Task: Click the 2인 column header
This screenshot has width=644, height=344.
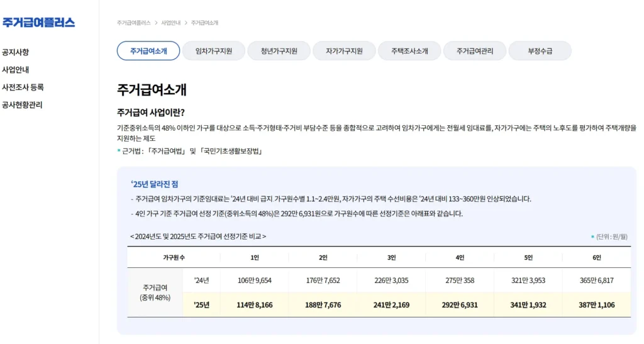Action: pos(323,258)
